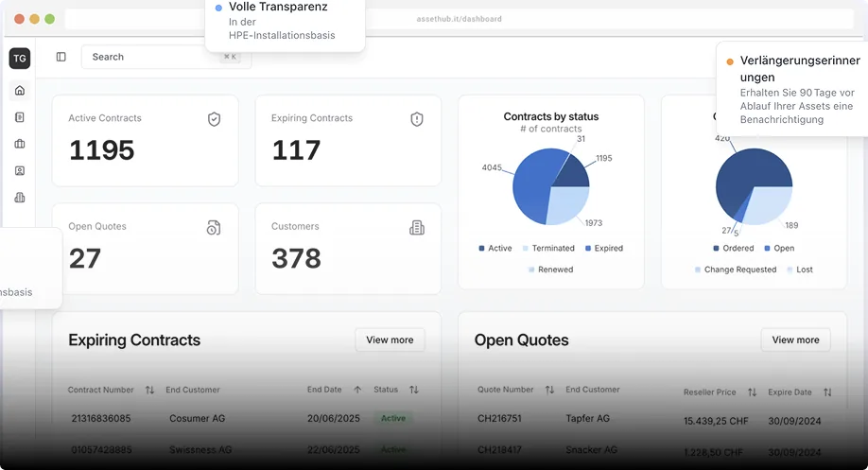Sort by Contract Number column arrows

pyautogui.click(x=149, y=390)
